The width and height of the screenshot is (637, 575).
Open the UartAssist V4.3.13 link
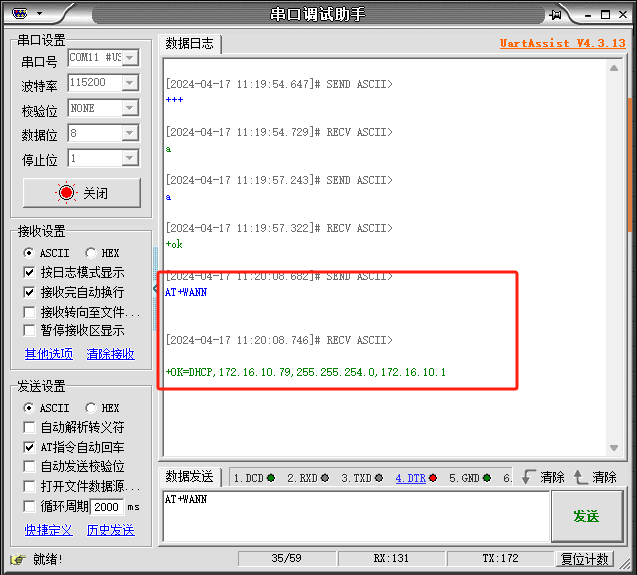click(563, 43)
